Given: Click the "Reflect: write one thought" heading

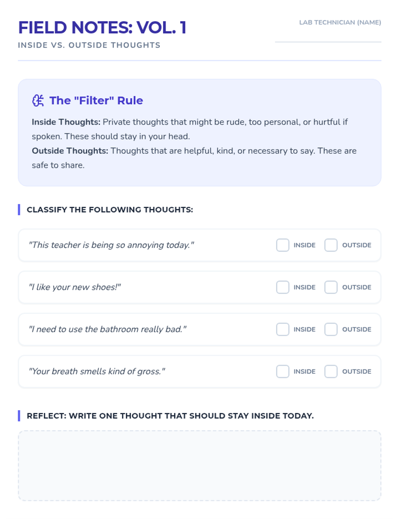Looking at the screenshot, I should pos(170,416).
